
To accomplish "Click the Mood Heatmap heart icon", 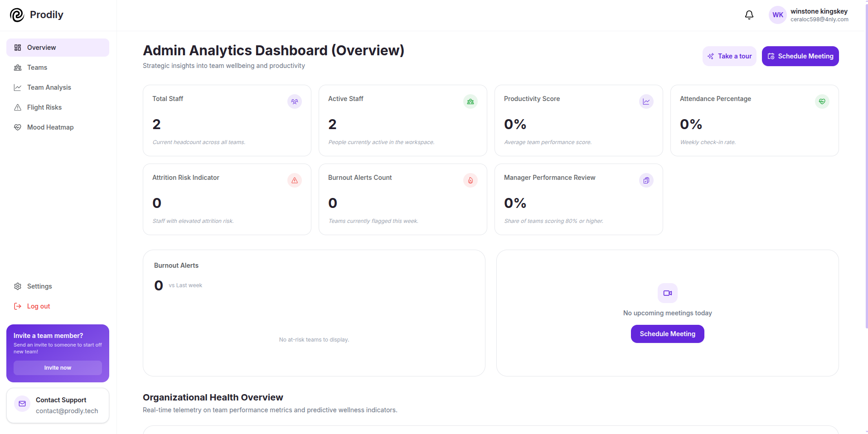I will click(x=18, y=127).
